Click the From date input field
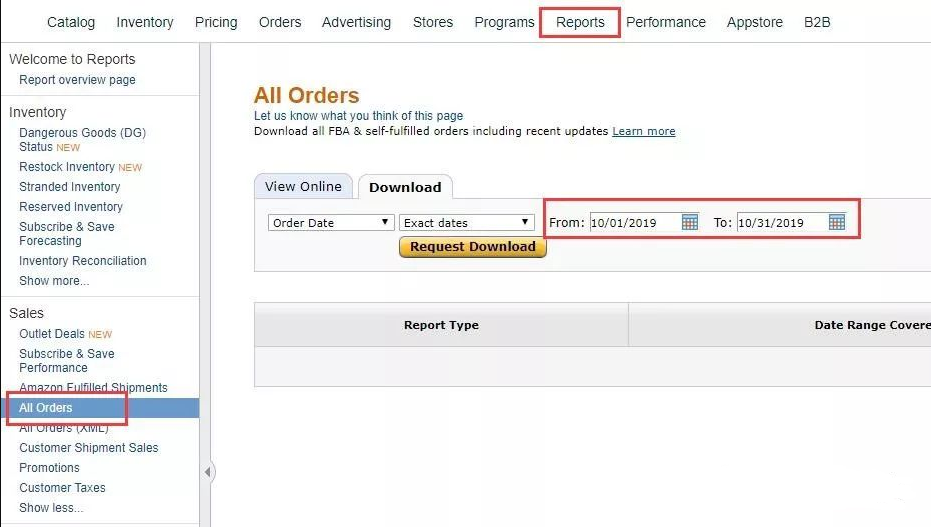The image size is (931, 527). (x=635, y=223)
